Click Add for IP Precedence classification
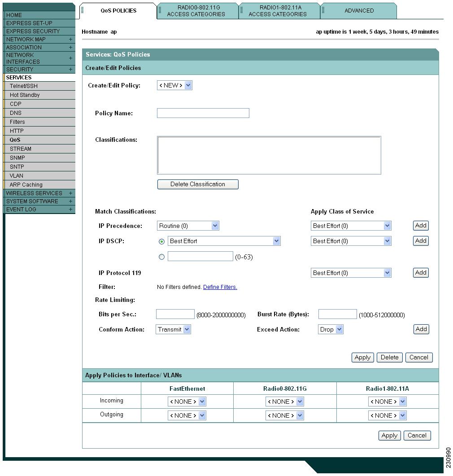Screen dimensions: 453x476 pos(421,226)
